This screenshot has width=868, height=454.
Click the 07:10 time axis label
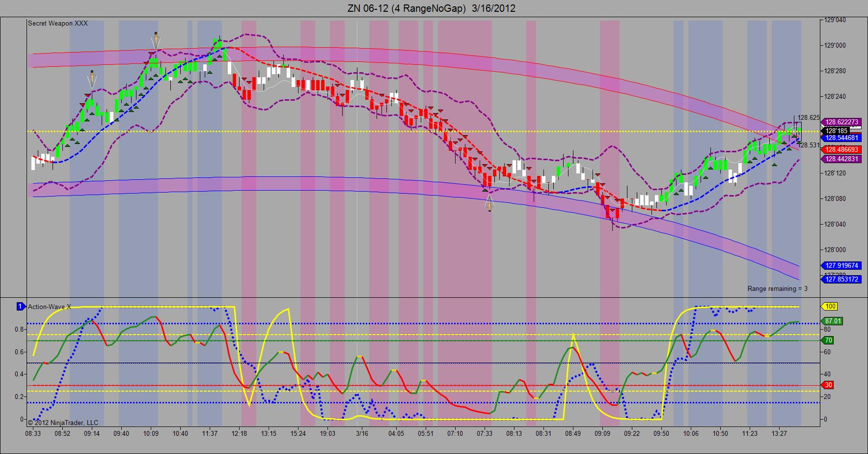click(455, 434)
